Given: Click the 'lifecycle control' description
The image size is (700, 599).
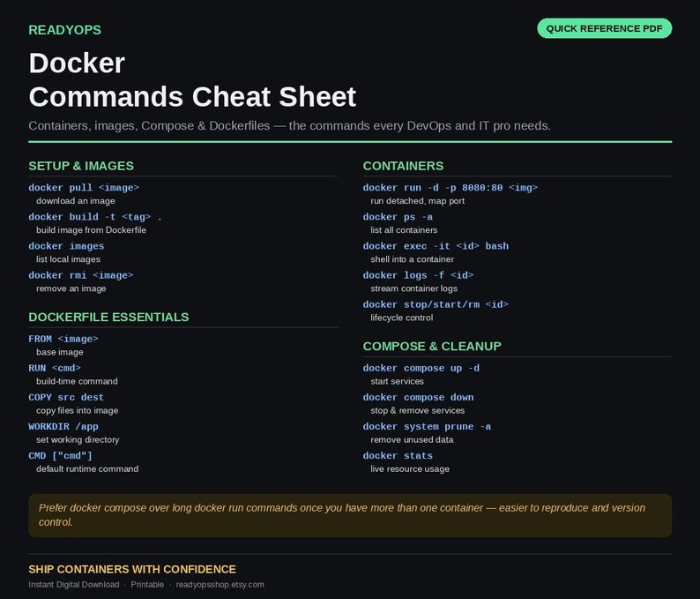Looking at the screenshot, I should (402, 318).
